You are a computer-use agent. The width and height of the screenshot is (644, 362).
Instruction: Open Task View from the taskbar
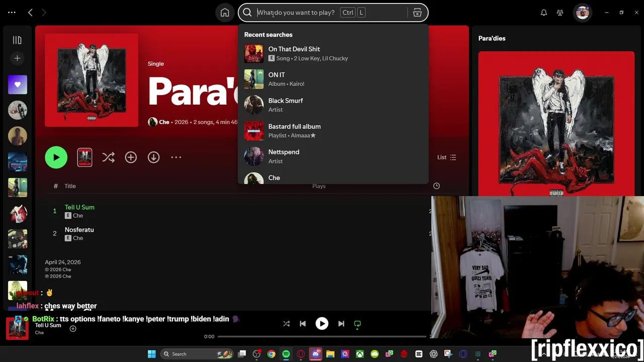(242, 354)
